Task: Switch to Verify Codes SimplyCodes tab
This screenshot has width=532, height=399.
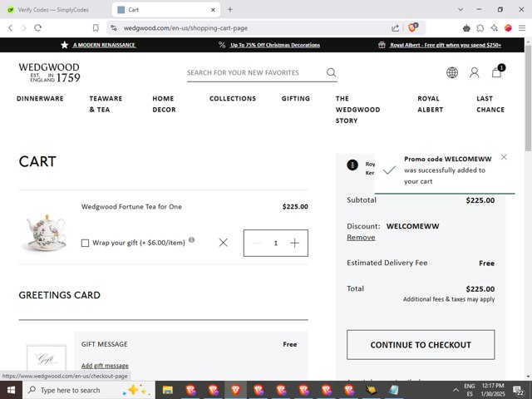Action: (53, 10)
